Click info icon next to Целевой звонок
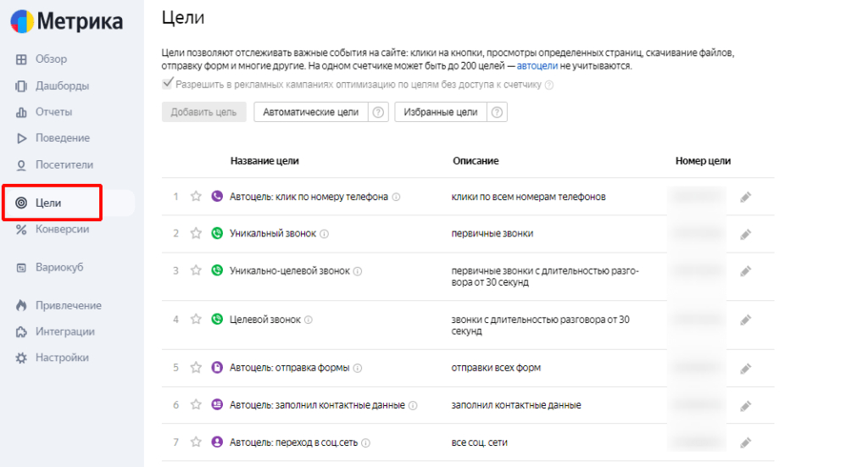The image size is (868, 467). coord(309,320)
